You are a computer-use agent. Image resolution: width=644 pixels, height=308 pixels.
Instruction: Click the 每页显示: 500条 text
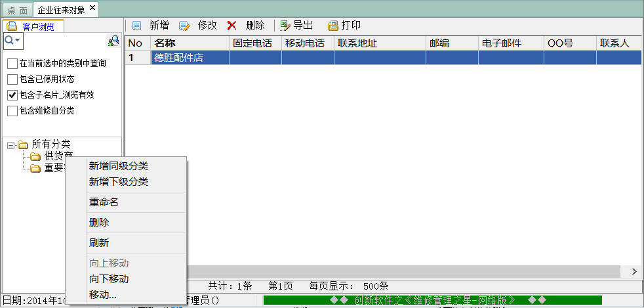pos(348,286)
